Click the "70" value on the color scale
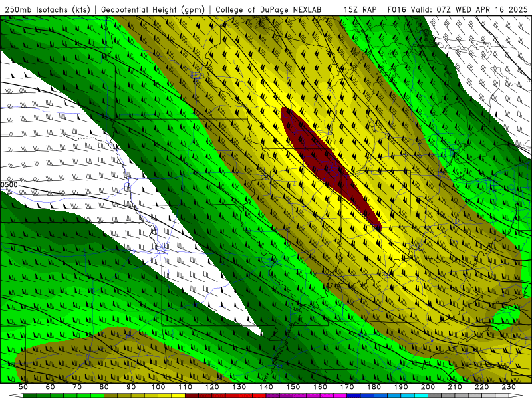The height and width of the screenshot is (399, 532). tap(77, 387)
